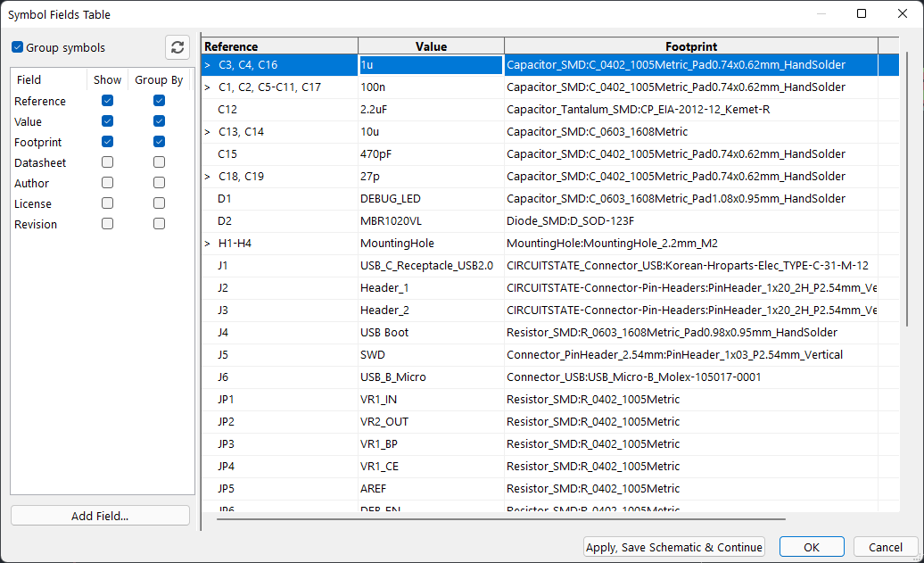Screen dimensions: 924x563
Task: Click Apply, Save Schematic & Continue
Action: click(674, 547)
